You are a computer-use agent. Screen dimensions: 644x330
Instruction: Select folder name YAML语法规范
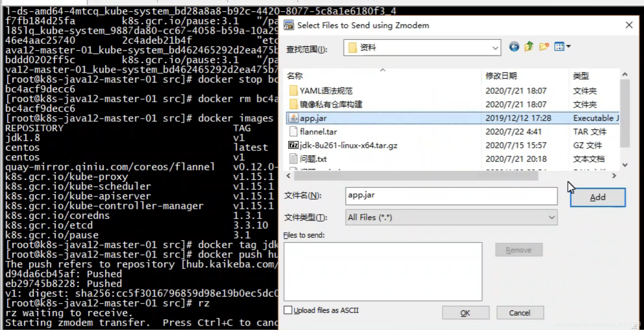(326, 91)
